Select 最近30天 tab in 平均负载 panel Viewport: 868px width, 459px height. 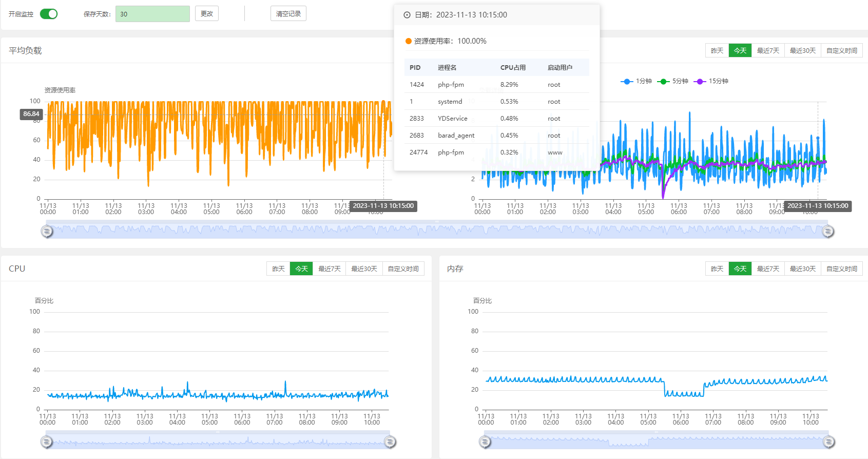[x=803, y=50]
